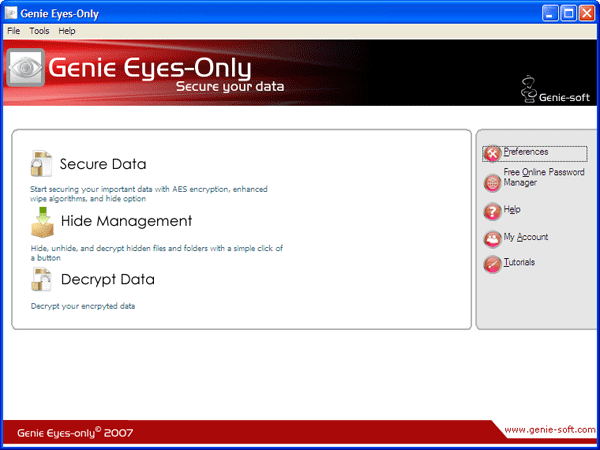Click the 'Hide, unhide, and decrypt hidden files' description
The image size is (600, 450).
(157, 253)
